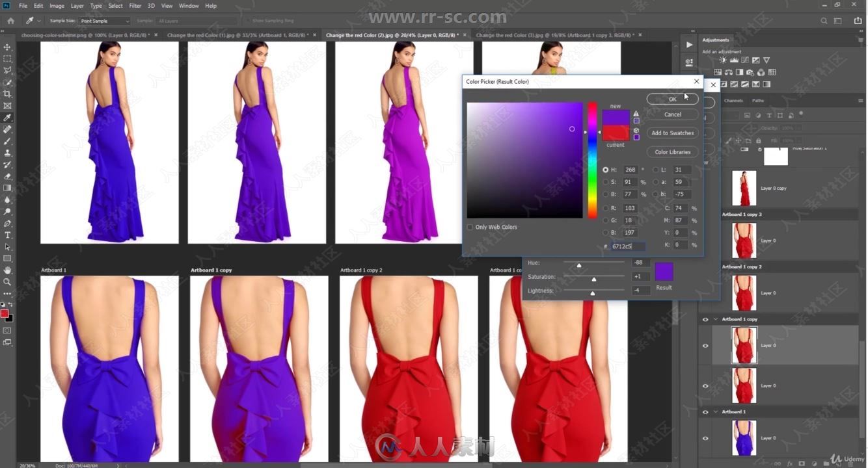Select the Hand tool
This screenshot has width=868, height=468.
[7, 270]
